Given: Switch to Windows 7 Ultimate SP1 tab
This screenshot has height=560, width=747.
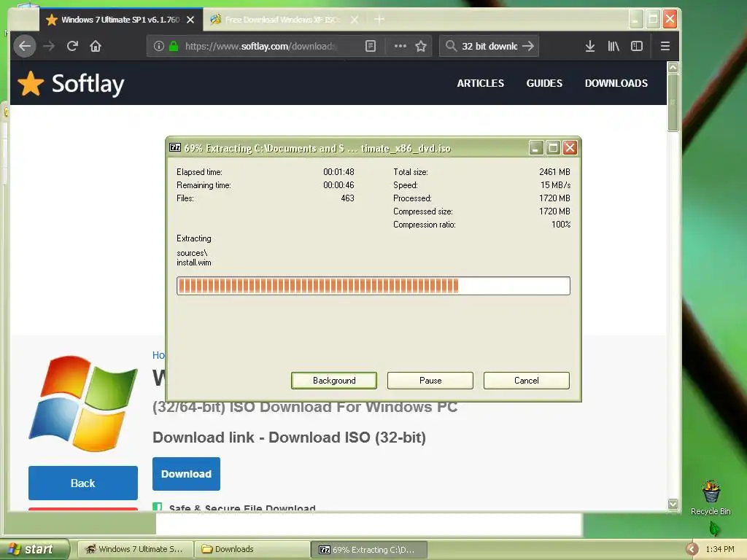Looking at the screenshot, I should [x=121, y=20].
